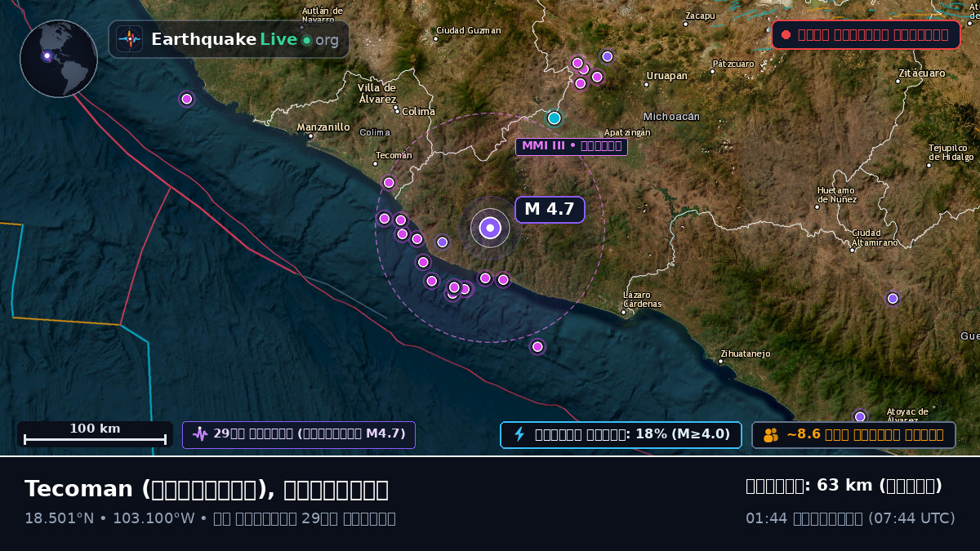Image resolution: width=980 pixels, height=551 pixels.
Task: Click the Zitácuaro city label
Action: pos(922,73)
